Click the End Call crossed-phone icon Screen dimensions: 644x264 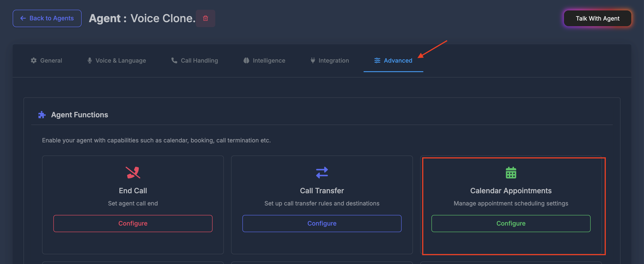tap(133, 172)
